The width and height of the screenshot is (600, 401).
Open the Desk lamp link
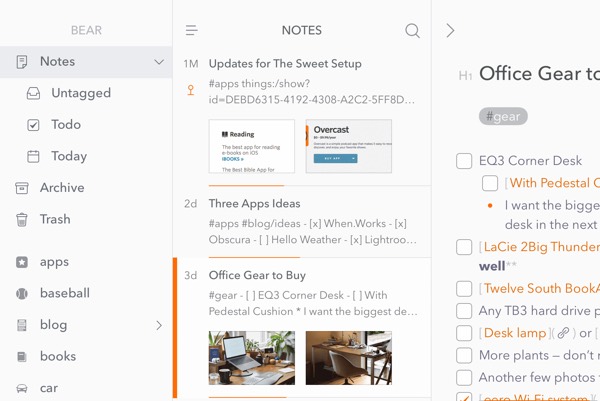pos(515,333)
